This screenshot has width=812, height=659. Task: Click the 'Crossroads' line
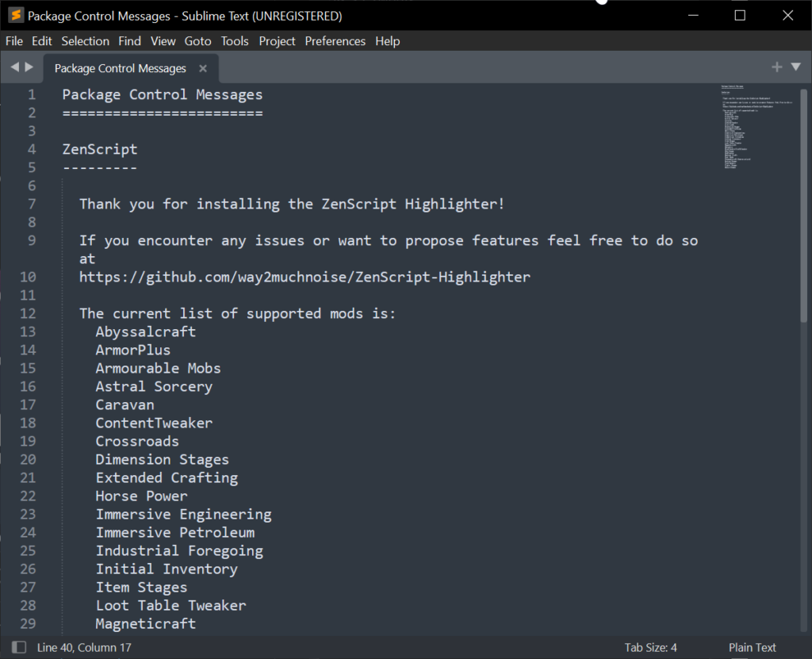click(137, 442)
